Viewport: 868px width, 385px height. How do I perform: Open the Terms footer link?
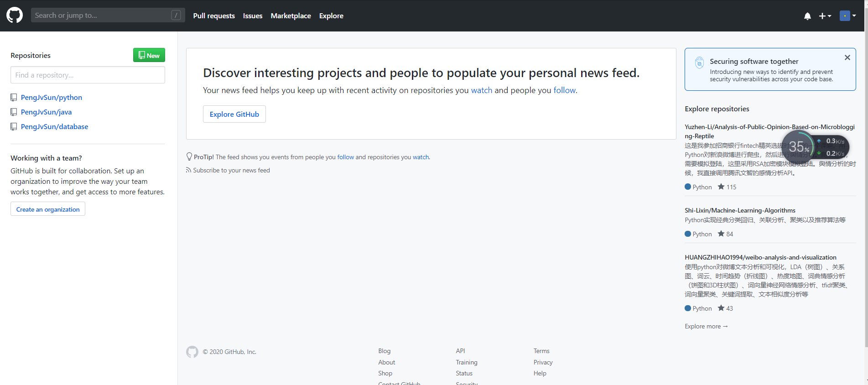pyautogui.click(x=541, y=351)
